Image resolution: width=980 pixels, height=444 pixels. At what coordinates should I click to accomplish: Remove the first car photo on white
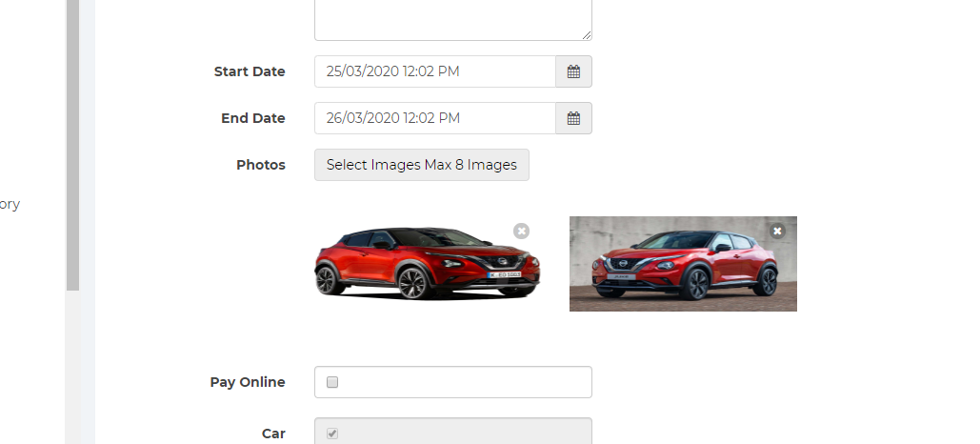tap(521, 232)
